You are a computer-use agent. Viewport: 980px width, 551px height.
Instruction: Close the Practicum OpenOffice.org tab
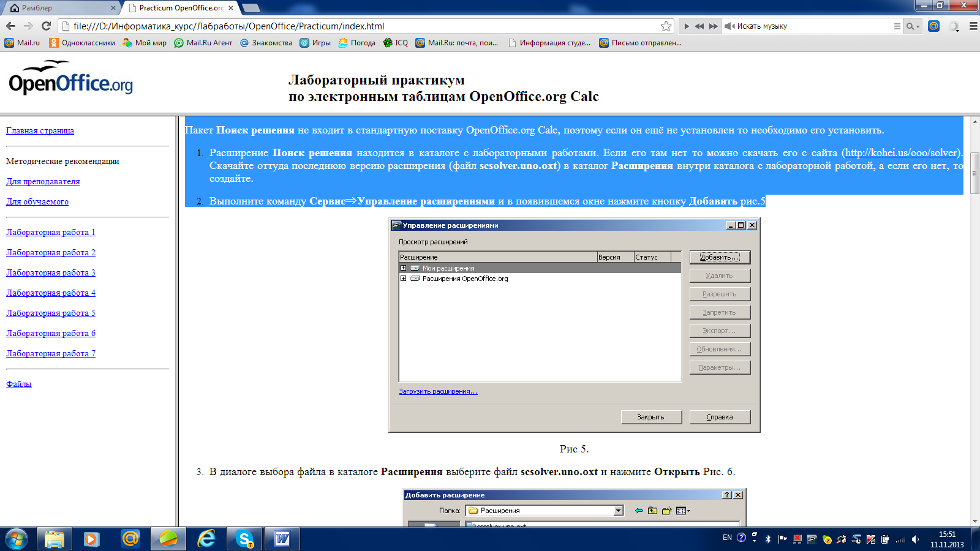231,8
